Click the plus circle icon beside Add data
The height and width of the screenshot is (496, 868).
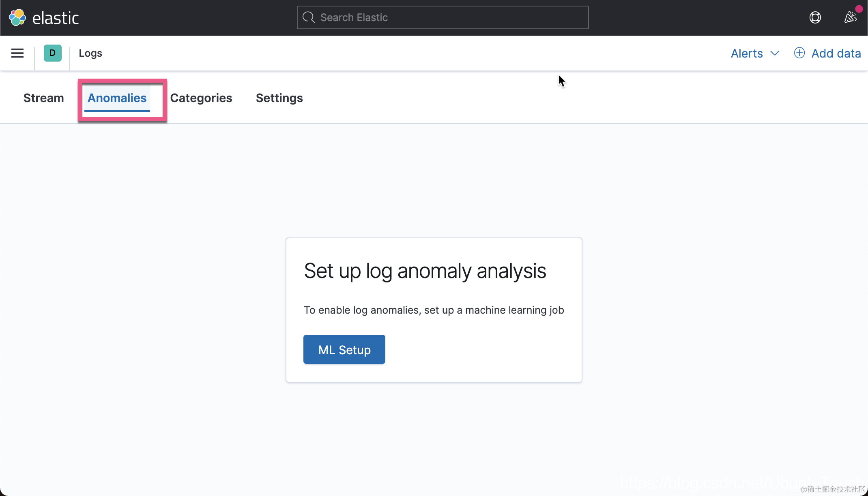point(799,53)
